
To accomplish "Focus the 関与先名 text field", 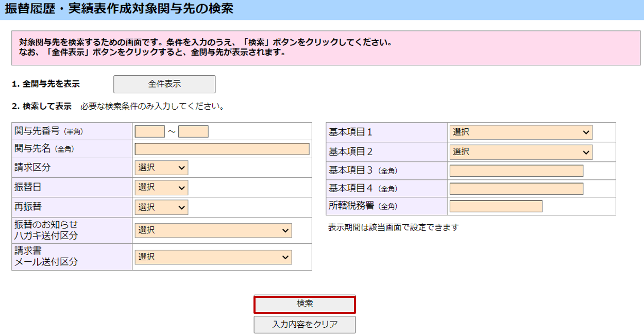I will click(222, 149).
